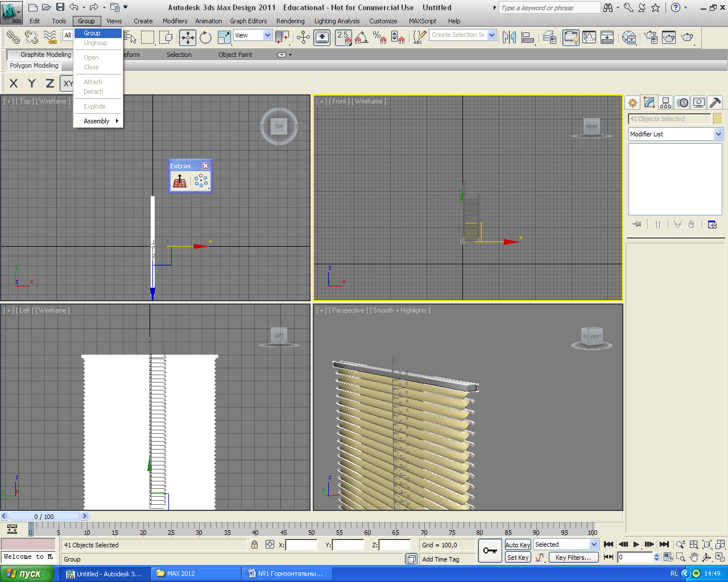Click the Rectangular Selection Region icon
The image size is (728, 582).
148,38
